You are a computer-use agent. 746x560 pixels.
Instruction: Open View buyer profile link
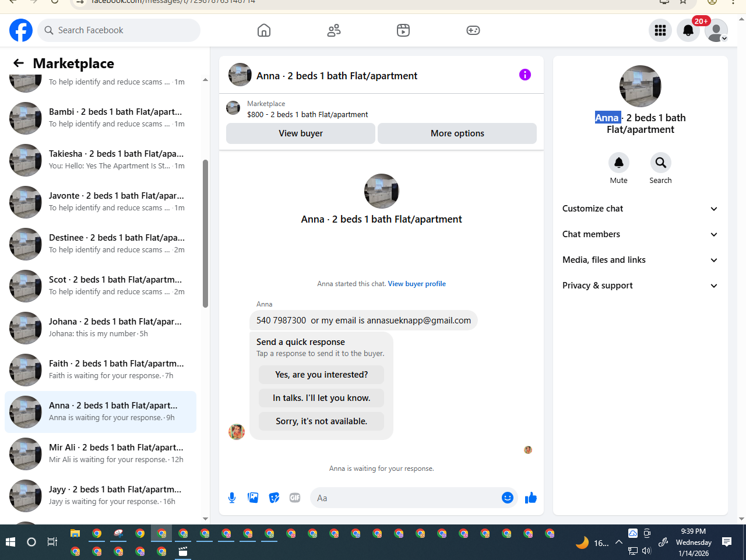[x=417, y=284]
